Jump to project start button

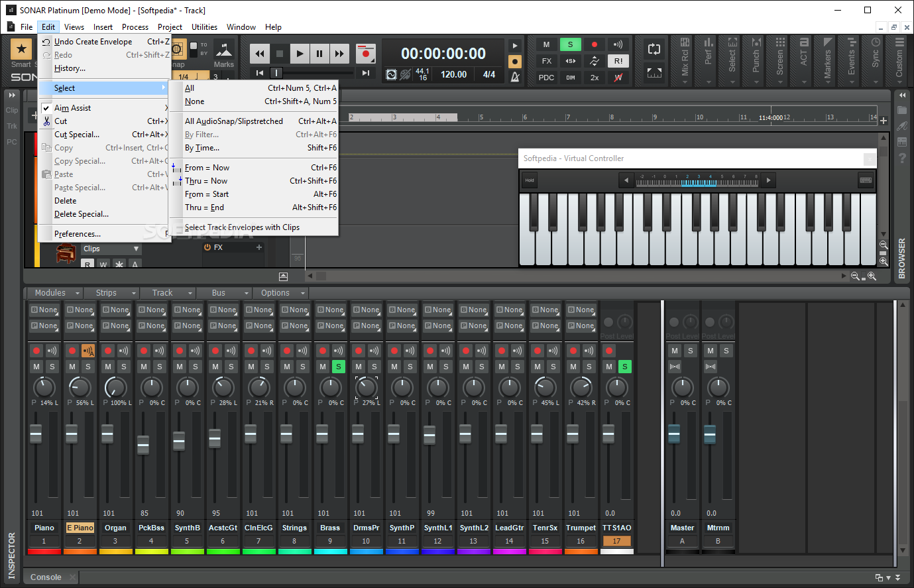coord(260,73)
